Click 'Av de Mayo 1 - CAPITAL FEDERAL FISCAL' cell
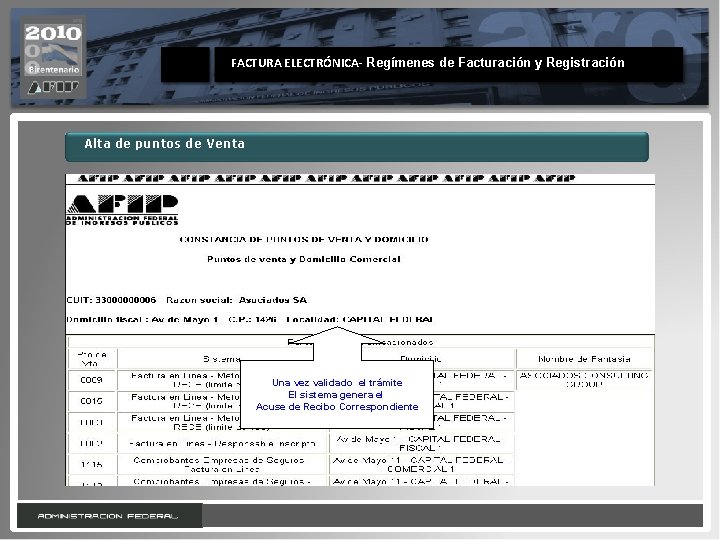This screenshot has height=540, width=720. point(422,444)
